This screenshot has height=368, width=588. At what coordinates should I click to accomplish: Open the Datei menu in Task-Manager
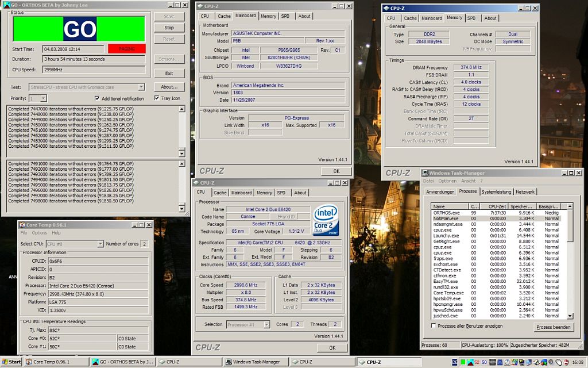[428, 181]
